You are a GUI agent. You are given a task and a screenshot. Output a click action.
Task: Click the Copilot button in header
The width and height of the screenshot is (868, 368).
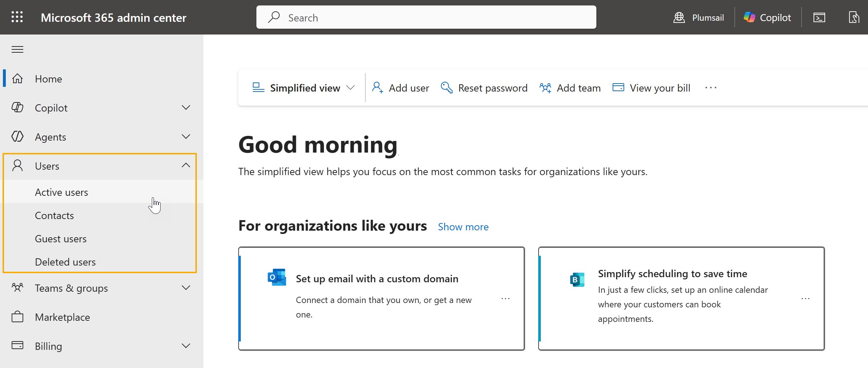767,17
